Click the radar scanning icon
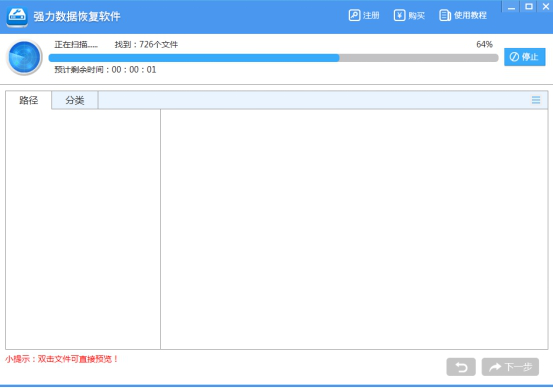553x389 pixels. (24, 57)
